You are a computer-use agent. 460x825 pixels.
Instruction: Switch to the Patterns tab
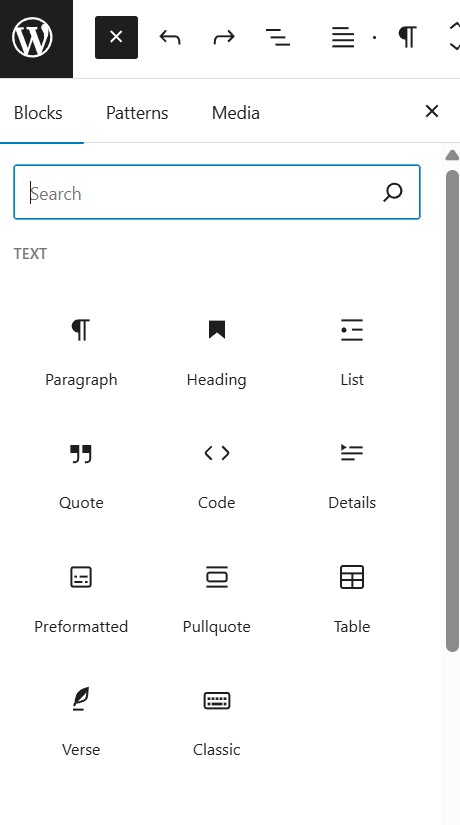(x=137, y=113)
